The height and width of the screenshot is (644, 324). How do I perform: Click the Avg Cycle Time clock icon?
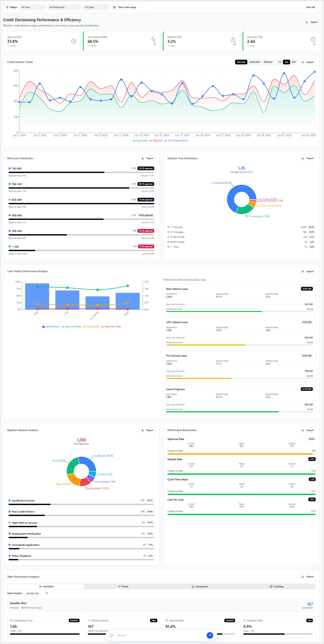(x=313, y=39)
